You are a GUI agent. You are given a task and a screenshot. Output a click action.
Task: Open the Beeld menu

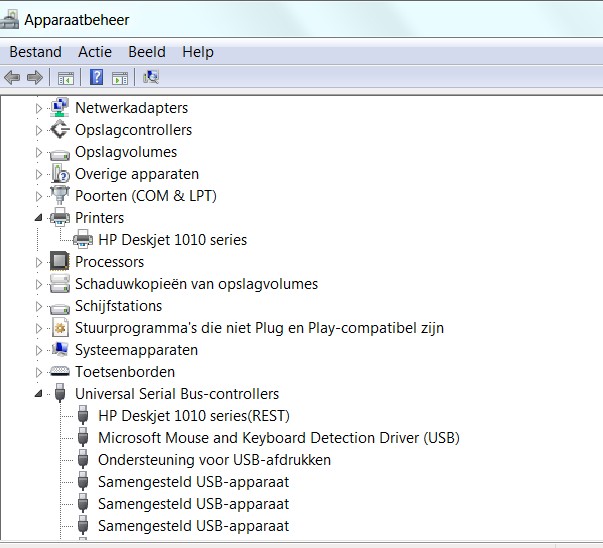pyautogui.click(x=147, y=52)
